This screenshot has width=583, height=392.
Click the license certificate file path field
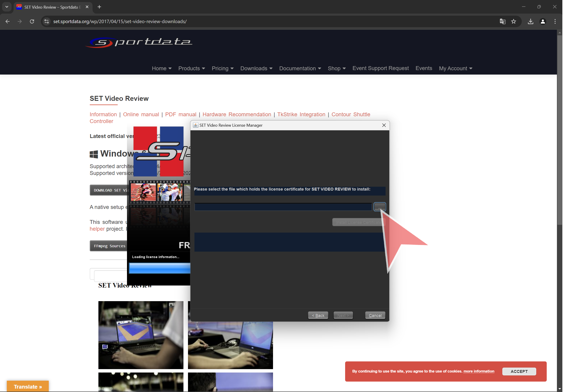(x=283, y=207)
